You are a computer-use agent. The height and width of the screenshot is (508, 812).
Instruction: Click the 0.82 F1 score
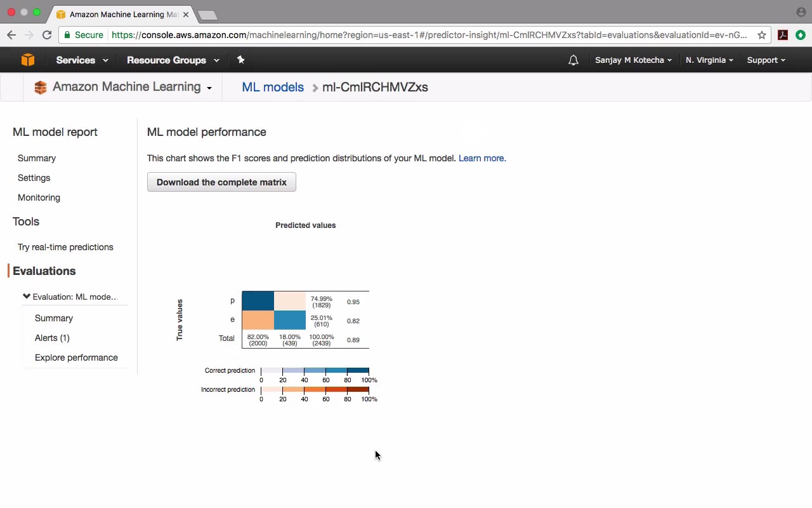(353, 321)
